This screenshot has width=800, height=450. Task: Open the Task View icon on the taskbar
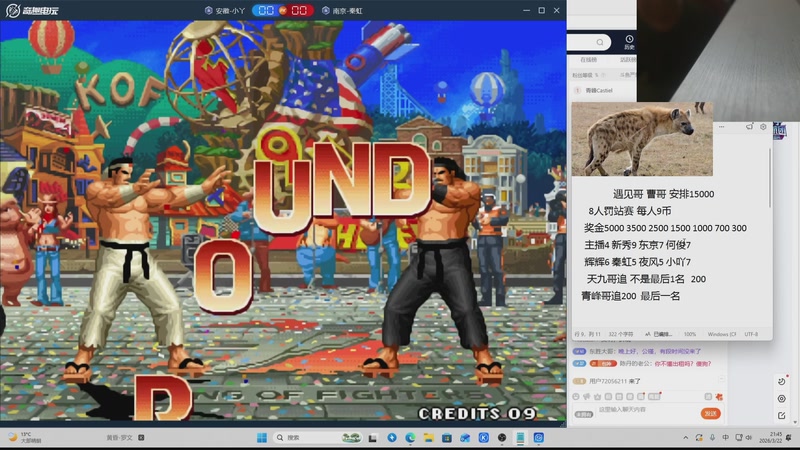(x=373, y=438)
